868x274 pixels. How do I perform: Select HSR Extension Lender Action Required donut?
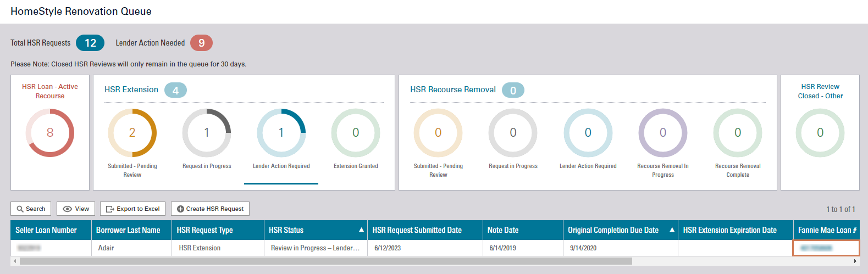click(x=281, y=132)
